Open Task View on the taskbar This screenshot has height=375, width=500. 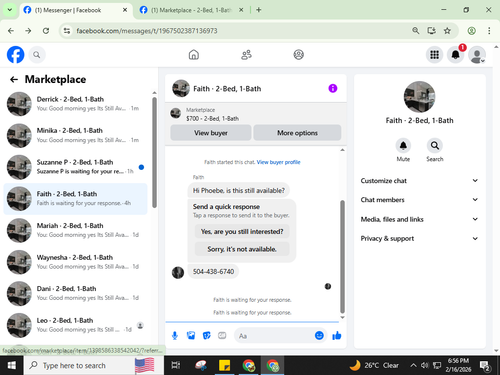click(176, 365)
